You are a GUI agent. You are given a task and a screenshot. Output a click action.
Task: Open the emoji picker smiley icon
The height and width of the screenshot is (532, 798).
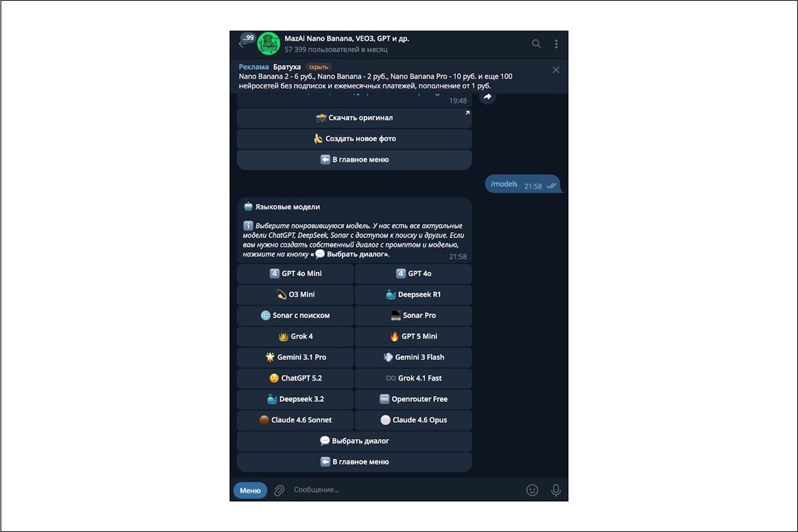(x=532, y=490)
